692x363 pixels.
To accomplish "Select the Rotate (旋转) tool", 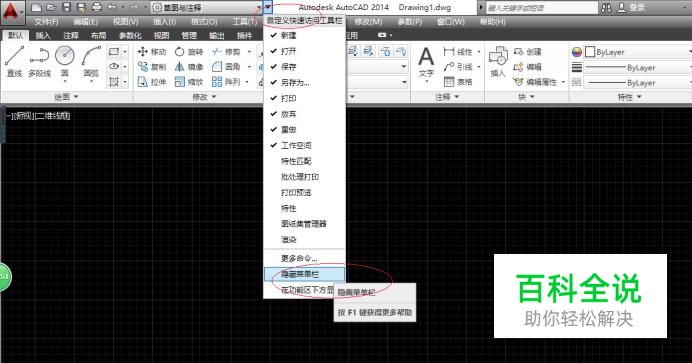I will click(188, 52).
